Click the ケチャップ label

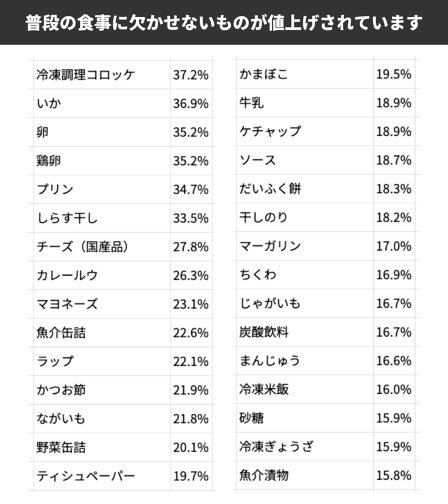coord(270,132)
